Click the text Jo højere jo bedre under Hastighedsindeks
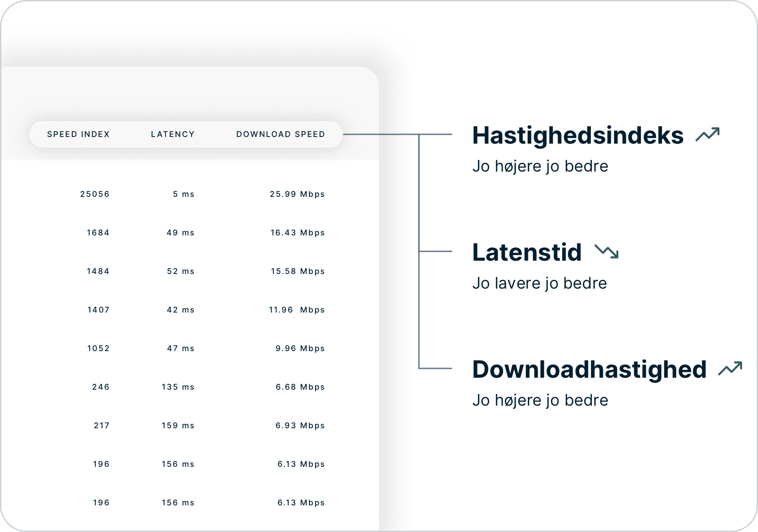 [540, 166]
